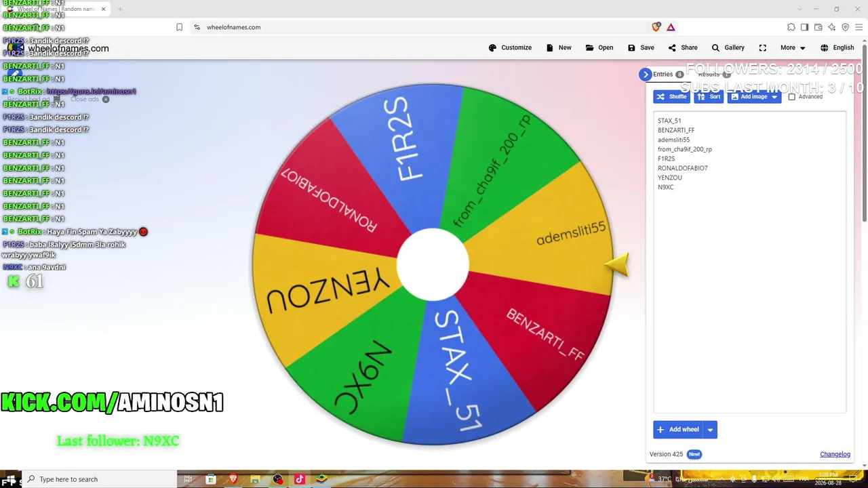Click the from_cha9if_200_rp entry line
Image resolution: width=868 pixels, height=488 pixels.
tap(685, 149)
